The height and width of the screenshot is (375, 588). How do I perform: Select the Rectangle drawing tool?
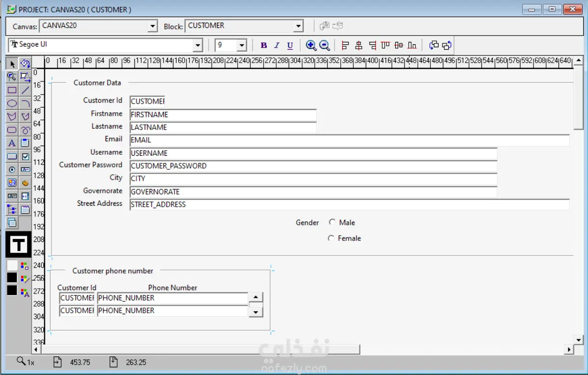(12, 90)
